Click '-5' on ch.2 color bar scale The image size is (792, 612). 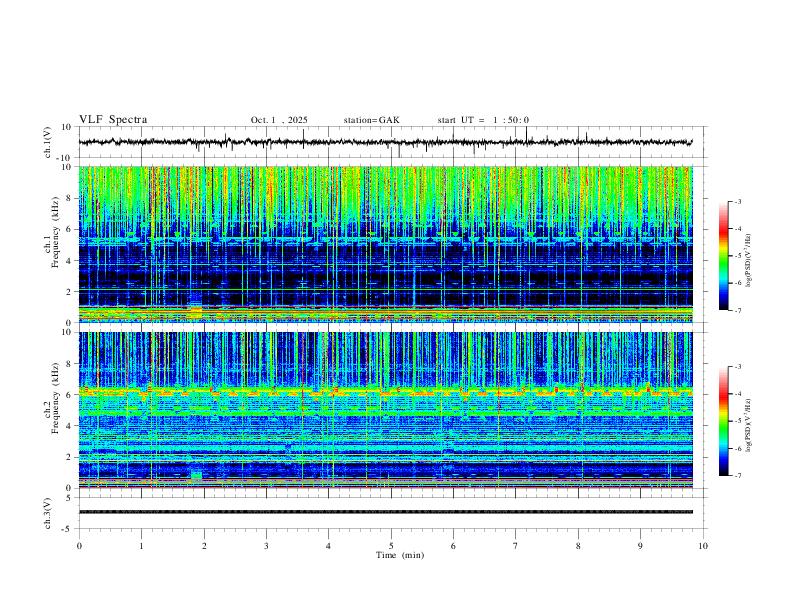tap(738, 421)
